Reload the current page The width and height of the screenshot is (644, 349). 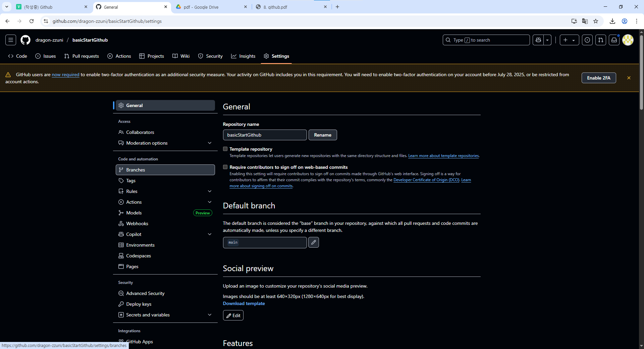pos(32,21)
